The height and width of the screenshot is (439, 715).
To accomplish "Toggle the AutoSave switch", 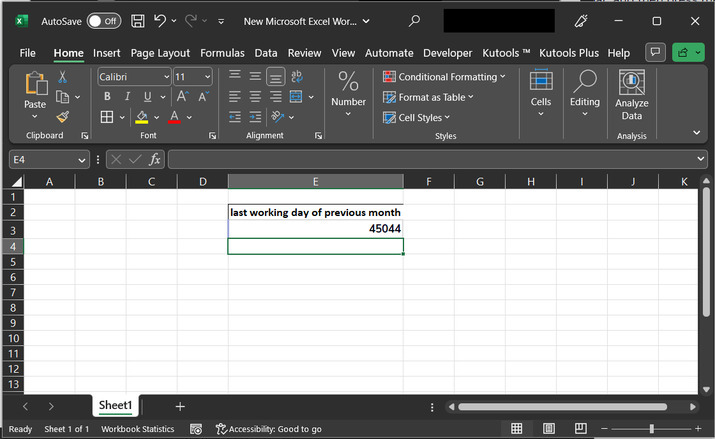I will 103,21.
